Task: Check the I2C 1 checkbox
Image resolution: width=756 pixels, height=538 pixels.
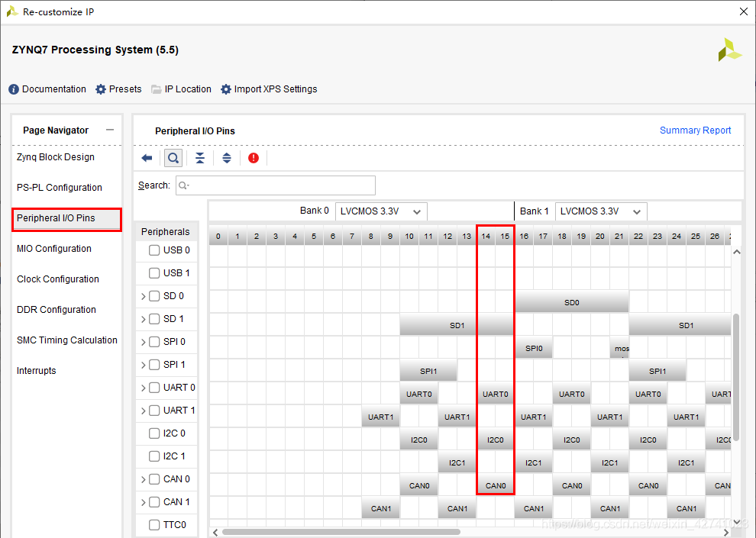Action: tap(154, 456)
